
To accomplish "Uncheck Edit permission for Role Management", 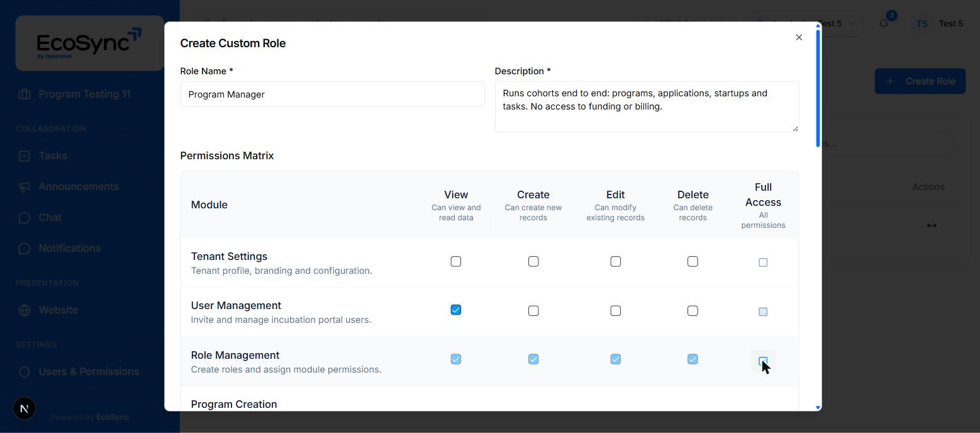I will (x=616, y=359).
